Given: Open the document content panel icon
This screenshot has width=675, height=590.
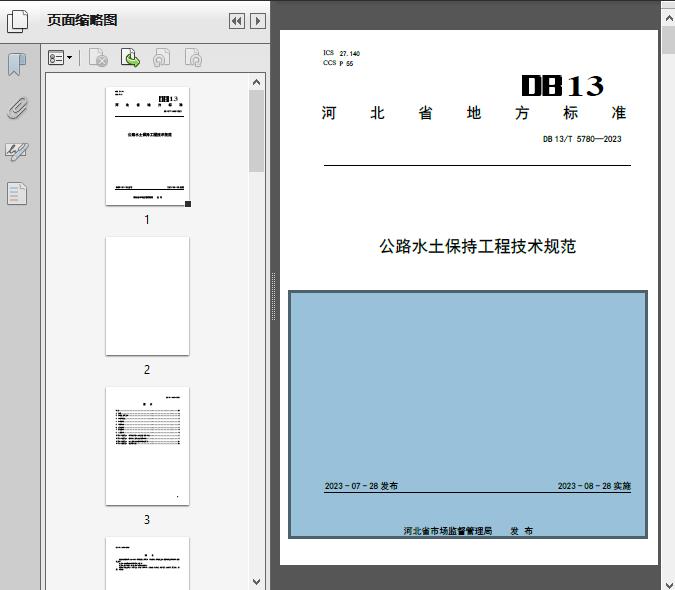Looking at the screenshot, I should point(17,193).
